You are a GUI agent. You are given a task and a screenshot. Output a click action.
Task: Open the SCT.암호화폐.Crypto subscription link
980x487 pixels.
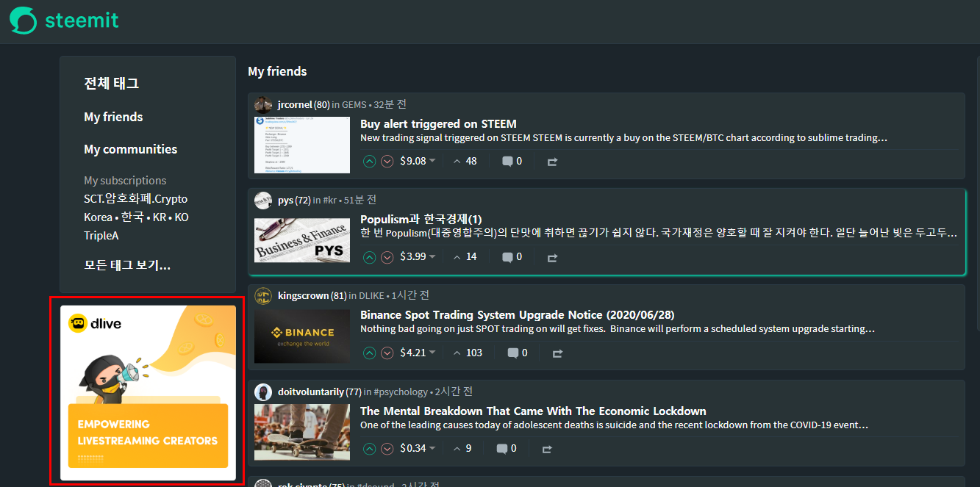point(135,198)
